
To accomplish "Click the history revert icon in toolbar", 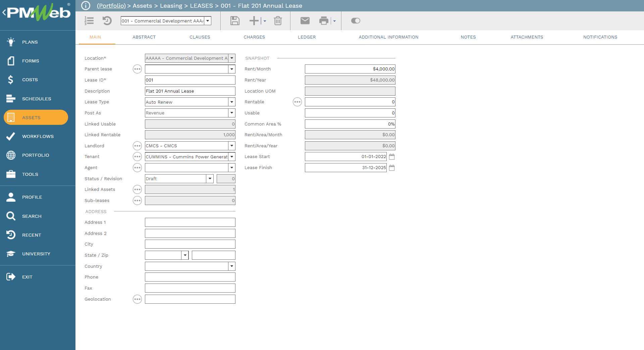I will pos(107,21).
